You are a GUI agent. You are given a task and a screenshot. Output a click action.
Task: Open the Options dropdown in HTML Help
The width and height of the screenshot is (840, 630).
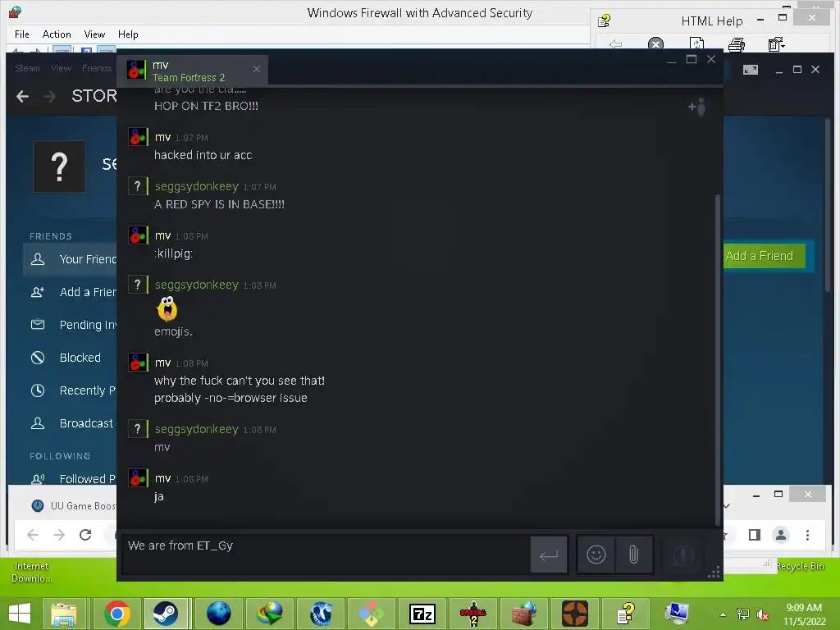[777, 44]
